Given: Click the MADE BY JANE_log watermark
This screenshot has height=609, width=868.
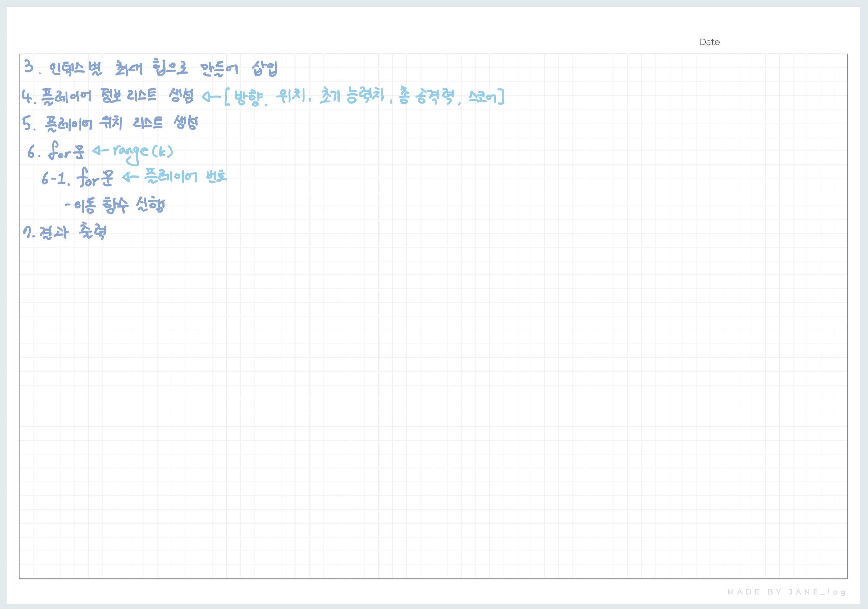Looking at the screenshot, I should point(786,592).
